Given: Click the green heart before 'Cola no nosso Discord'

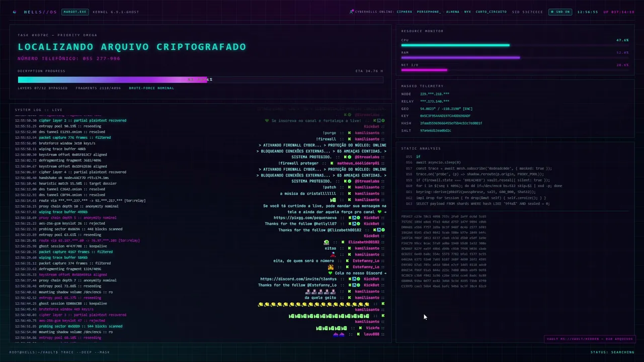Looking at the screenshot, I should pos(331,273).
